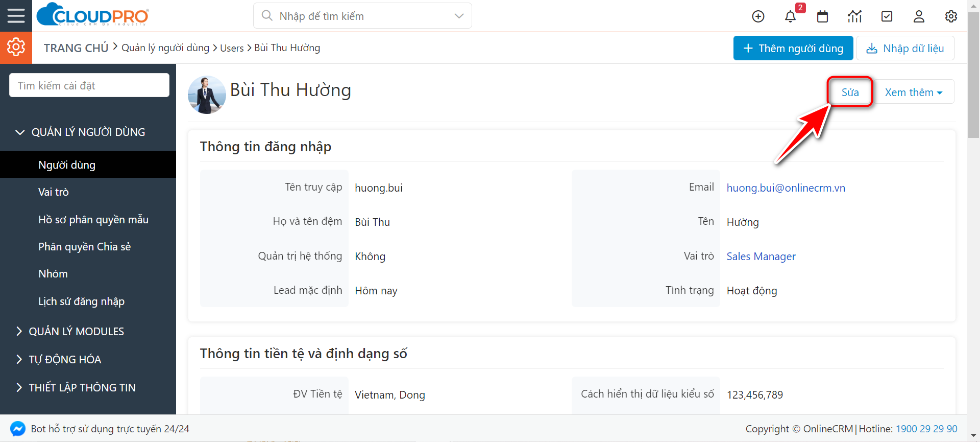Open the notifications bell
This screenshot has width=980, height=442.
point(790,16)
